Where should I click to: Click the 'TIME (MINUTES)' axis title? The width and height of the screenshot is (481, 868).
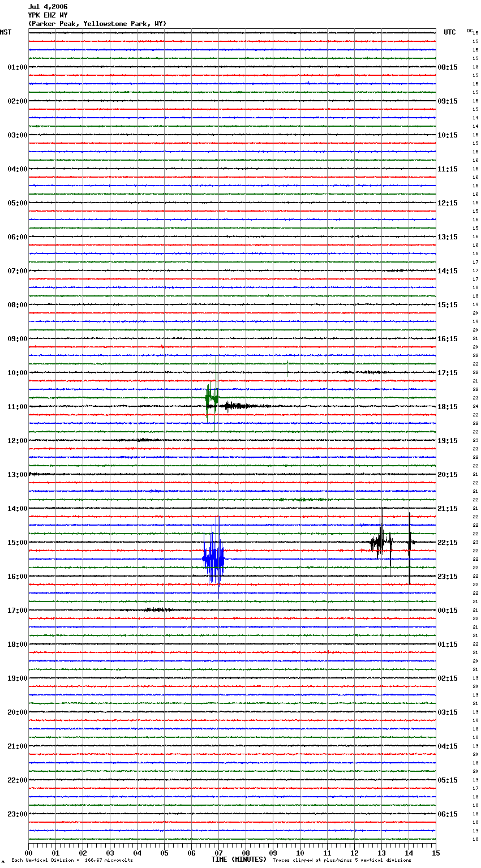pos(239,860)
